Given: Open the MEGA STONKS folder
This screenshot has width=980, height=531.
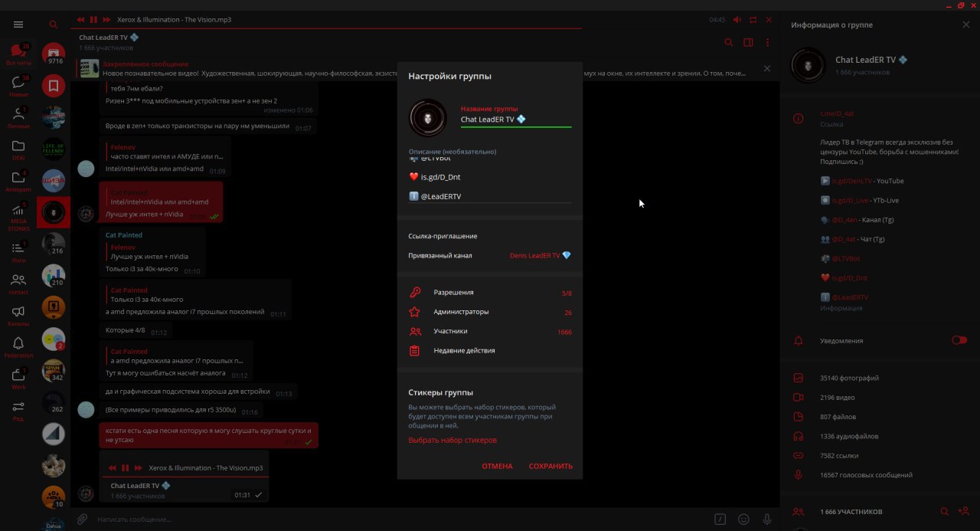Looking at the screenshot, I should pyautogui.click(x=18, y=217).
